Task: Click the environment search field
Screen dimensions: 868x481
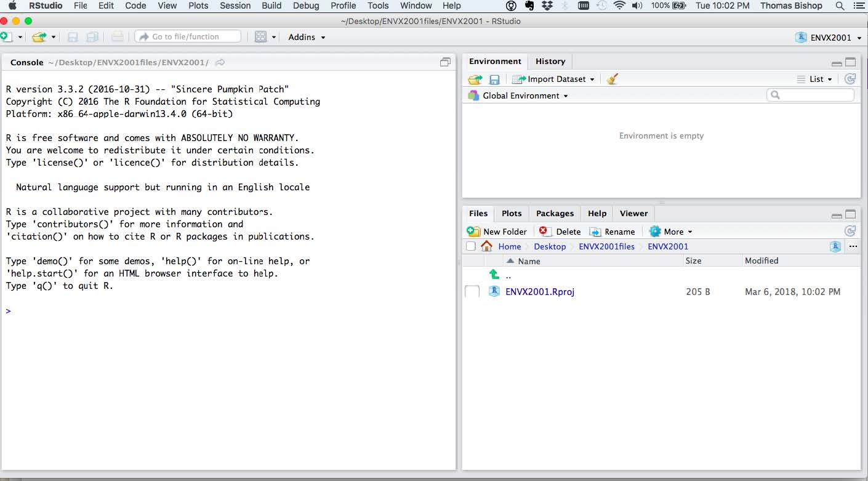Action: (x=810, y=95)
